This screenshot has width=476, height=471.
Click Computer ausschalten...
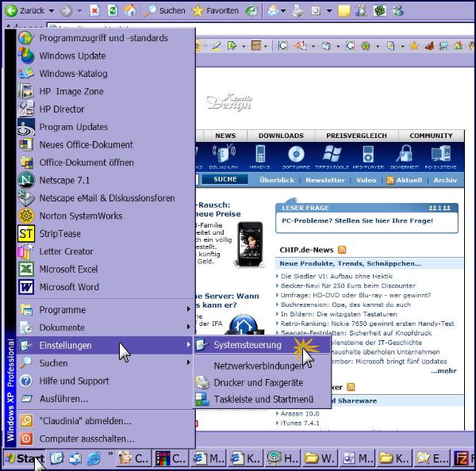click(106, 438)
